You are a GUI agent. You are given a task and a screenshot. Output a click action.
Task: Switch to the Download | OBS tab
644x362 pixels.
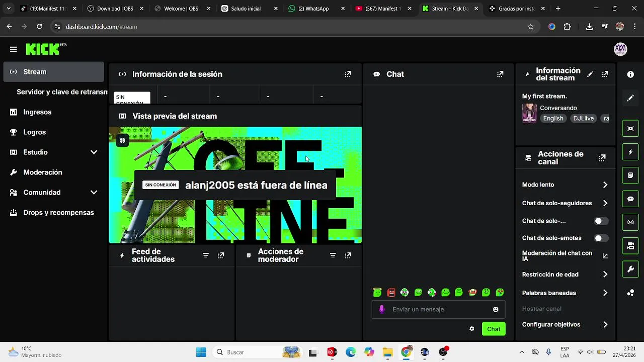pyautogui.click(x=115, y=9)
